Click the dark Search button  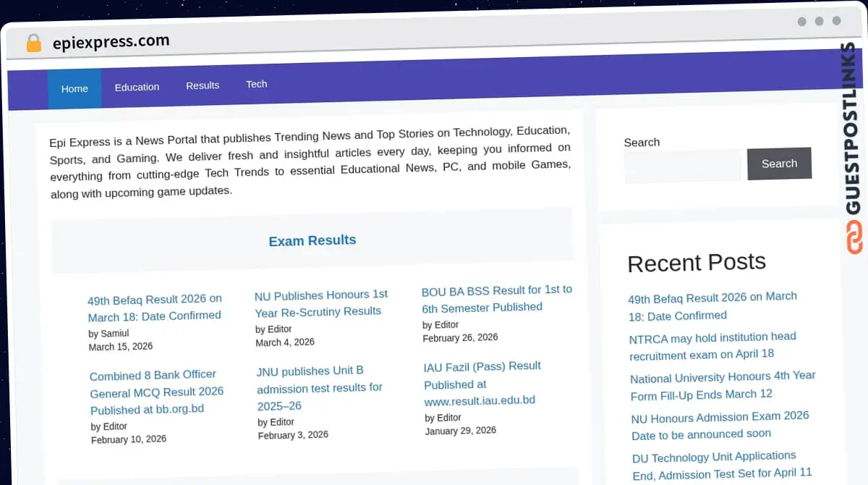coord(779,164)
